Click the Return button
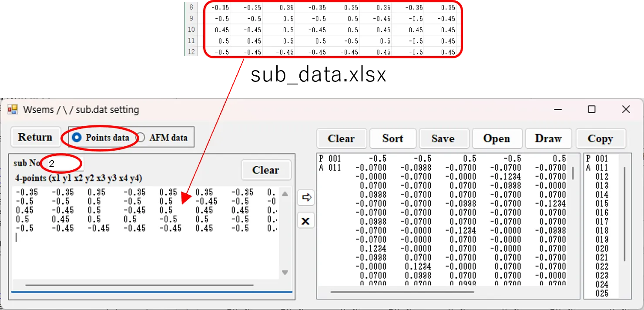The width and height of the screenshot is (644, 310). click(x=35, y=137)
